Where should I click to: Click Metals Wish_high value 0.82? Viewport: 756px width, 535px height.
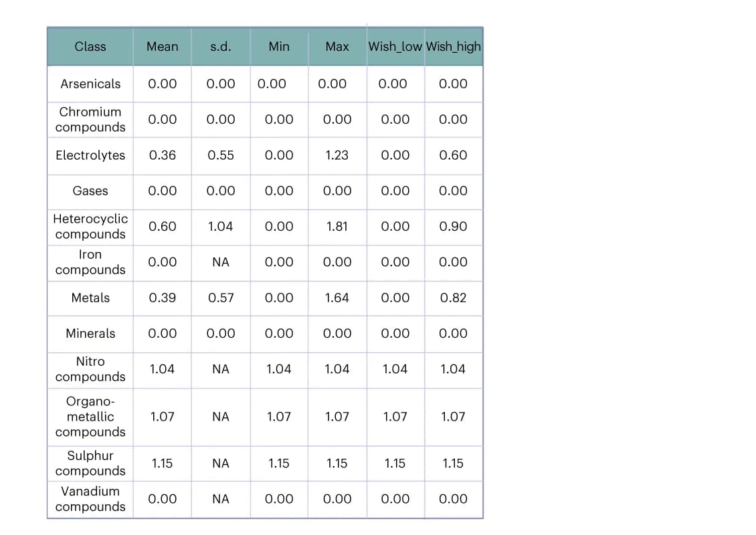[453, 298]
